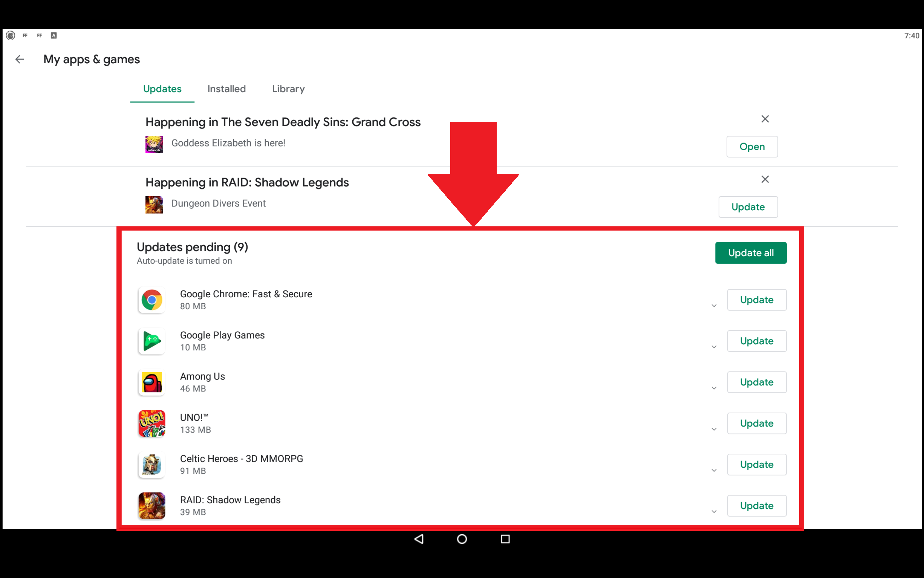Open the RAID: Shadow Legends list icon
This screenshot has width=924, height=578.
pyautogui.click(x=151, y=506)
